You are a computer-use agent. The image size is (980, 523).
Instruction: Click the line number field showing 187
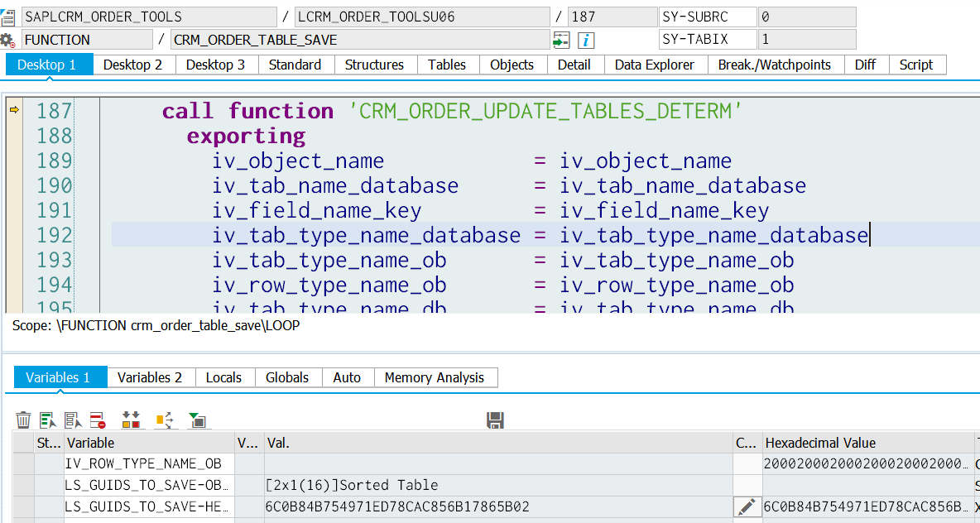pos(612,17)
